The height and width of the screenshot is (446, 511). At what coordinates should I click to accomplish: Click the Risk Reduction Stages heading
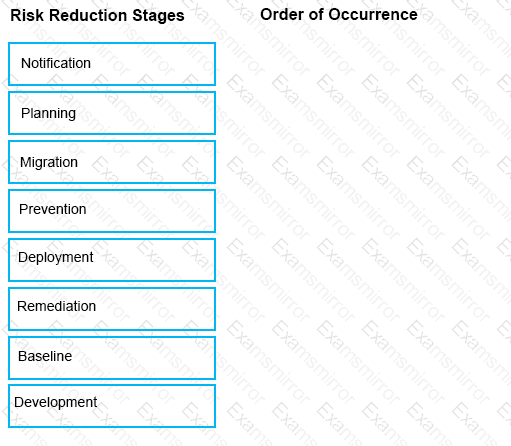coord(97,15)
